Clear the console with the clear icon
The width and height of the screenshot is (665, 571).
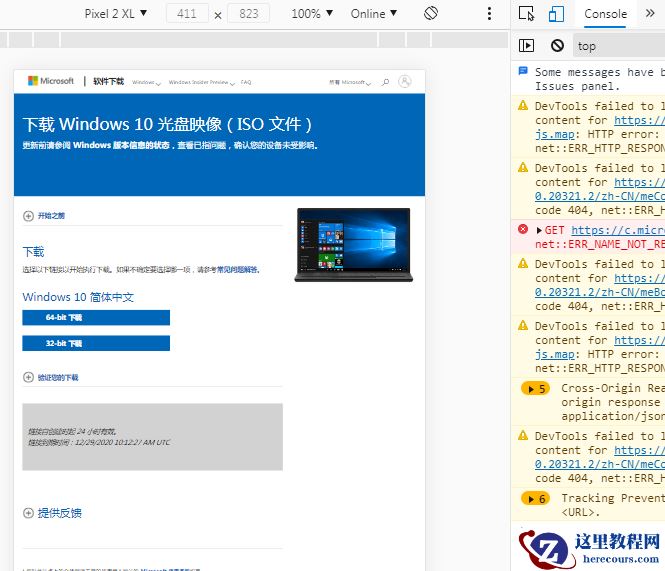(557, 45)
